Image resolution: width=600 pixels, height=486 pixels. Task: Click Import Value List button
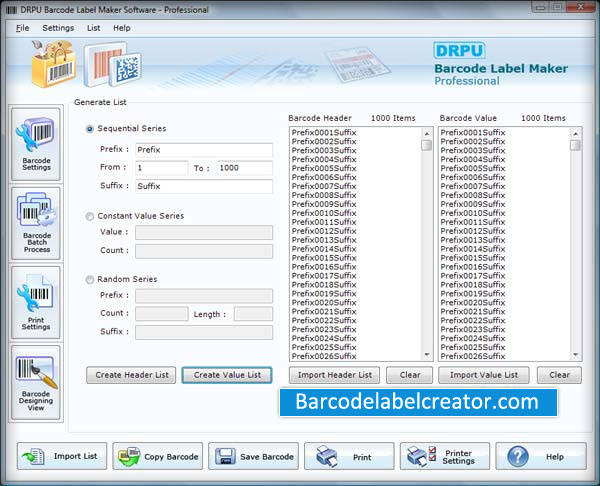point(484,375)
